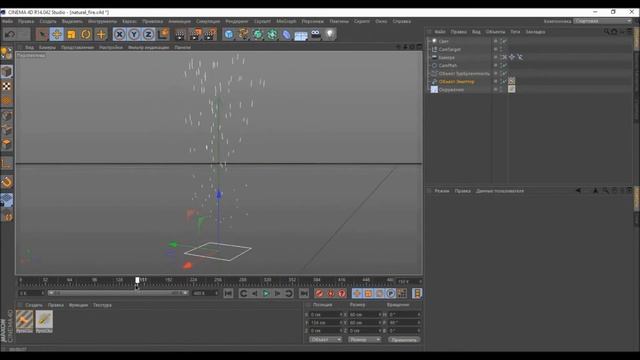Screen dimensions: 640x360
Task: Open the floor environment objects icon
Action: [301, 35]
